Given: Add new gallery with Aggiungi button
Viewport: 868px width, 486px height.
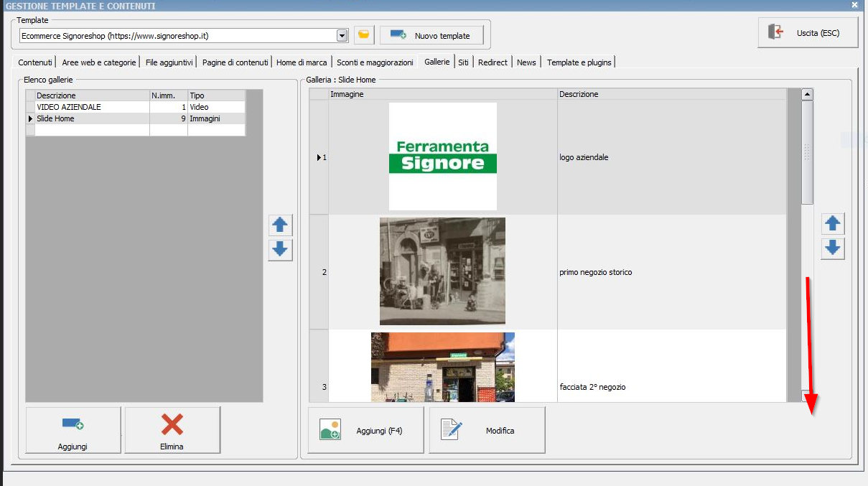Looking at the screenshot, I should 73,430.
